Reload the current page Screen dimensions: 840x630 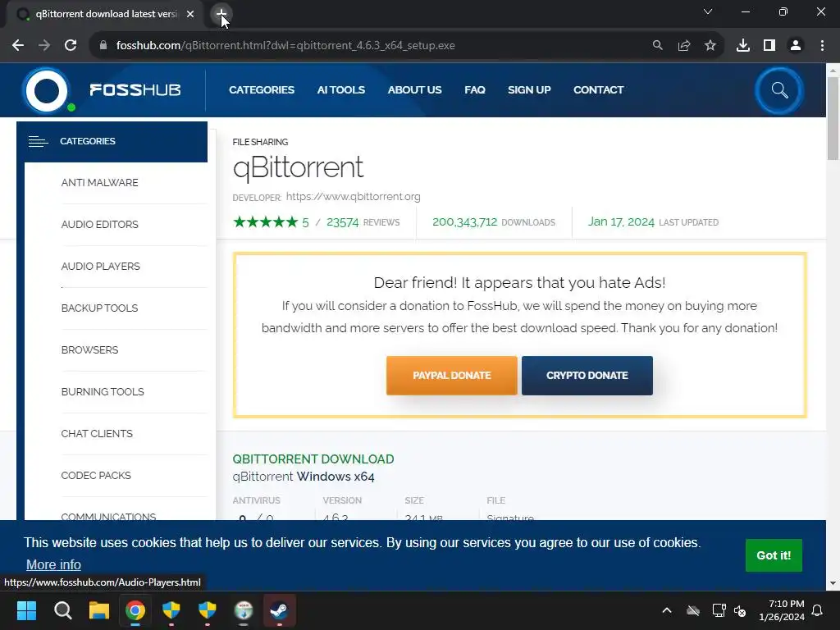tap(71, 46)
